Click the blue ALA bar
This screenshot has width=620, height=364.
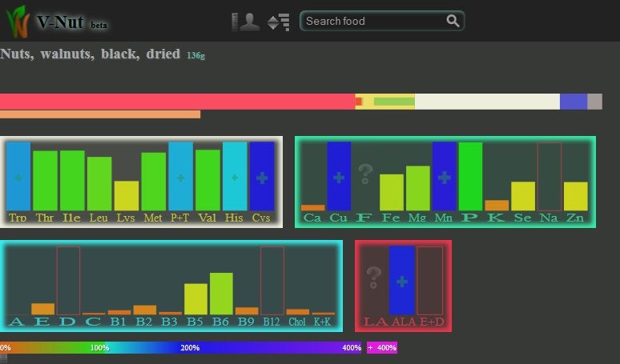pos(402,280)
